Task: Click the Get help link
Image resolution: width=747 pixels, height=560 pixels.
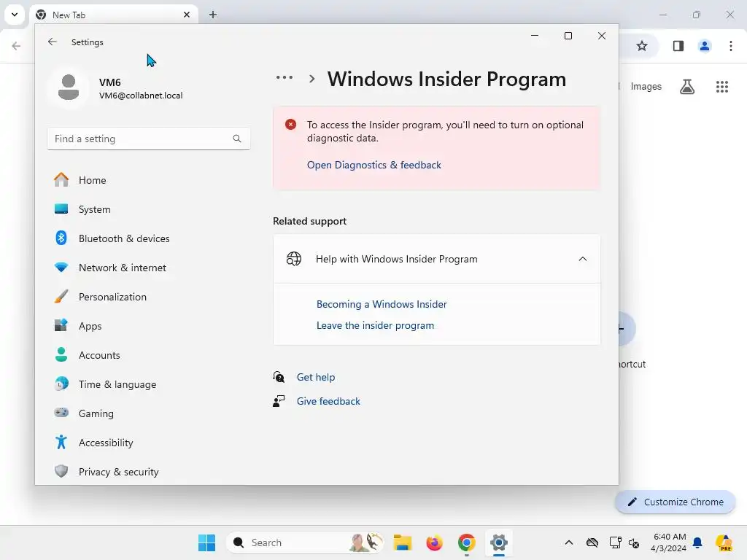Action: click(316, 377)
